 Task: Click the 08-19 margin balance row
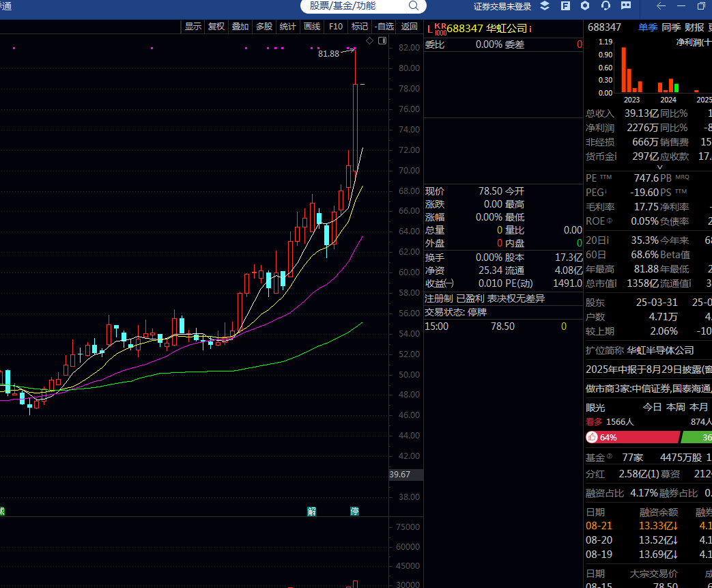point(649,555)
